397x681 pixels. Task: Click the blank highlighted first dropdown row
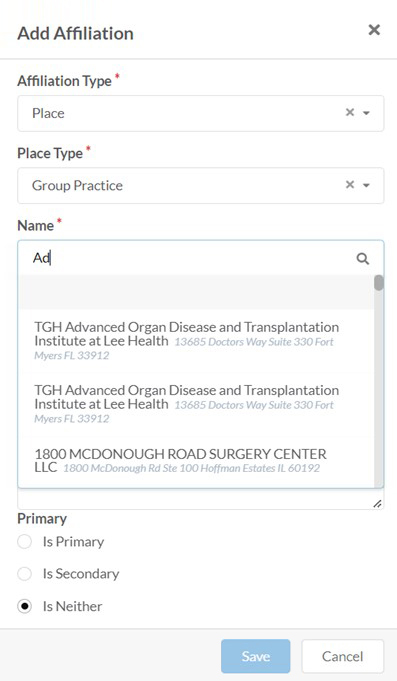(196, 292)
